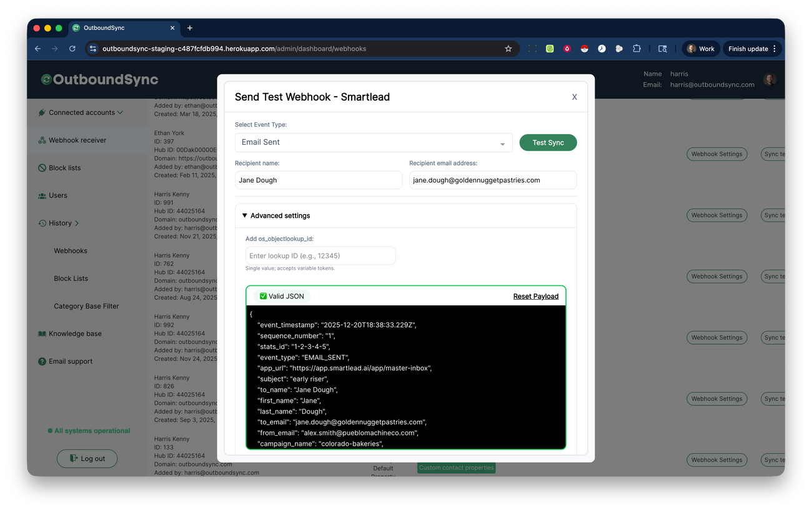This screenshot has width=812, height=512.
Task: Click the Reset Payload link
Action: click(x=536, y=296)
